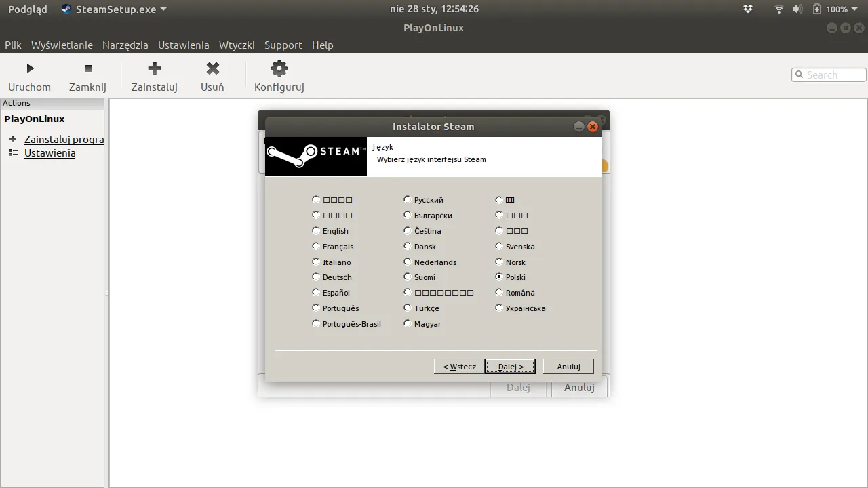Viewport: 868px width, 488px height.
Task: Open the Wtyczki menu
Action: pyautogui.click(x=237, y=45)
